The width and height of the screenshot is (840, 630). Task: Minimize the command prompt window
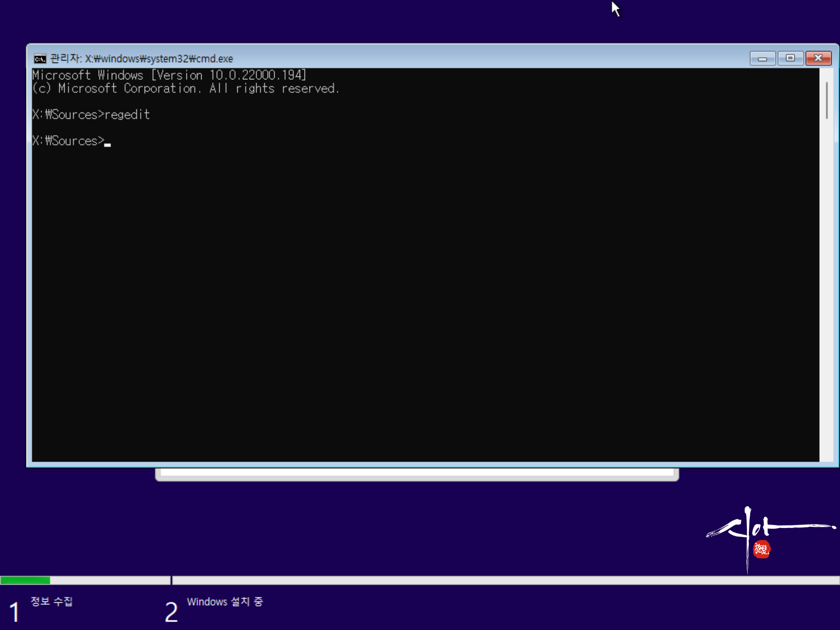(x=762, y=58)
